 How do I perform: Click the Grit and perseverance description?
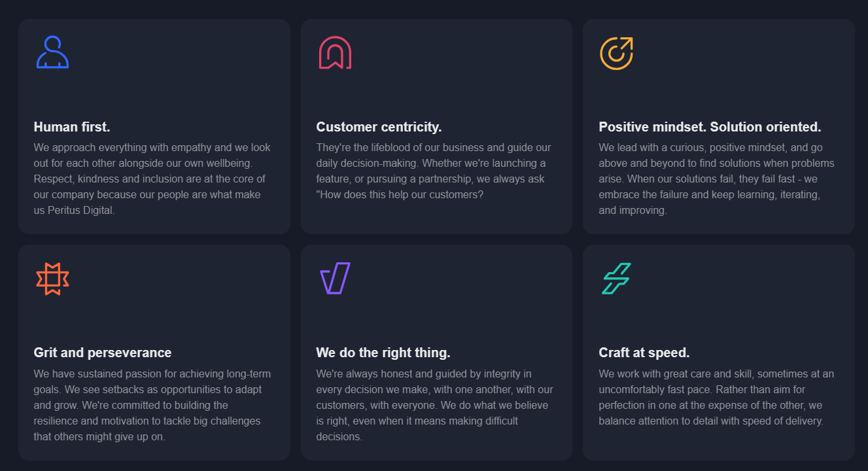tap(152, 405)
